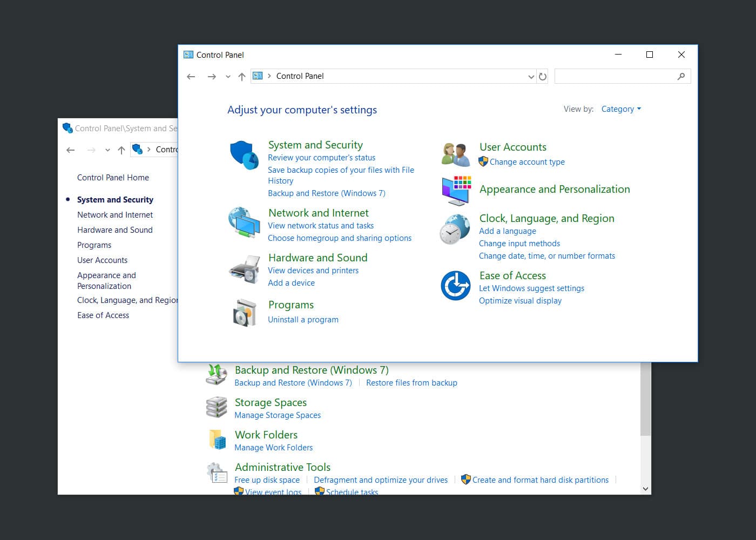Screen dimensions: 756x540
Task: Click Change date, time, or number formats
Action: point(547,256)
